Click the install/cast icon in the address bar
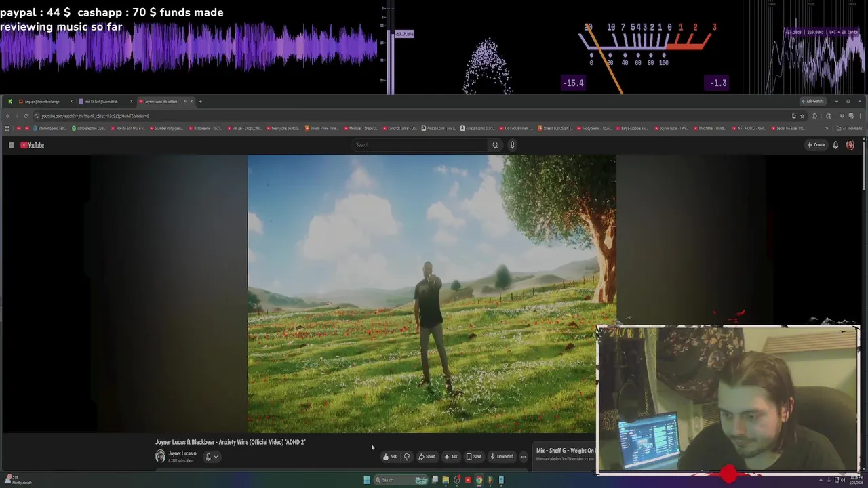868x488 pixels. click(793, 116)
